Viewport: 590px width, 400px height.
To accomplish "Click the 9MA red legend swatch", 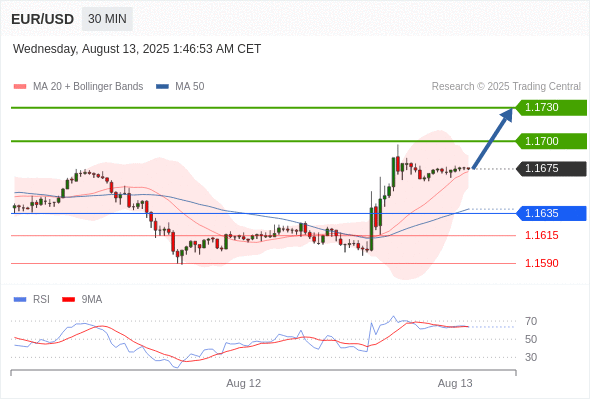I will coord(68,300).
